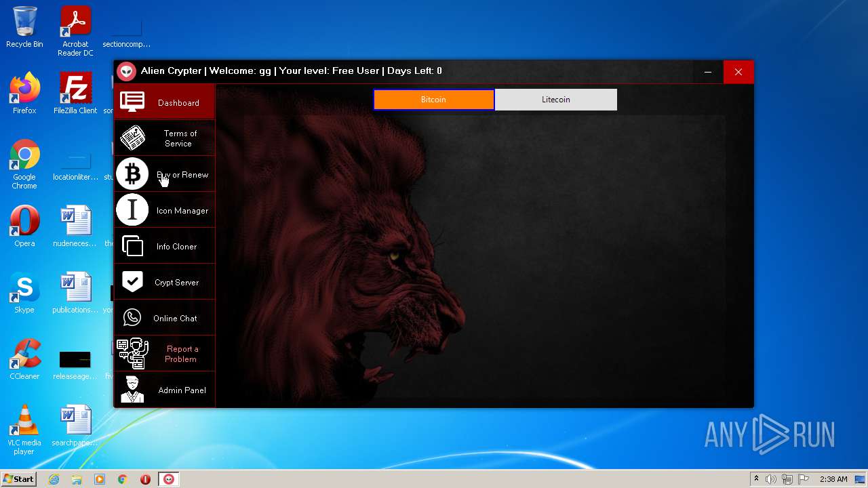Image resolution: width=868 pixels, height=488 pixels.
Task: Open the VLC media player desktop shortcut
Action: pyautogui.click(x=24, y=430)
